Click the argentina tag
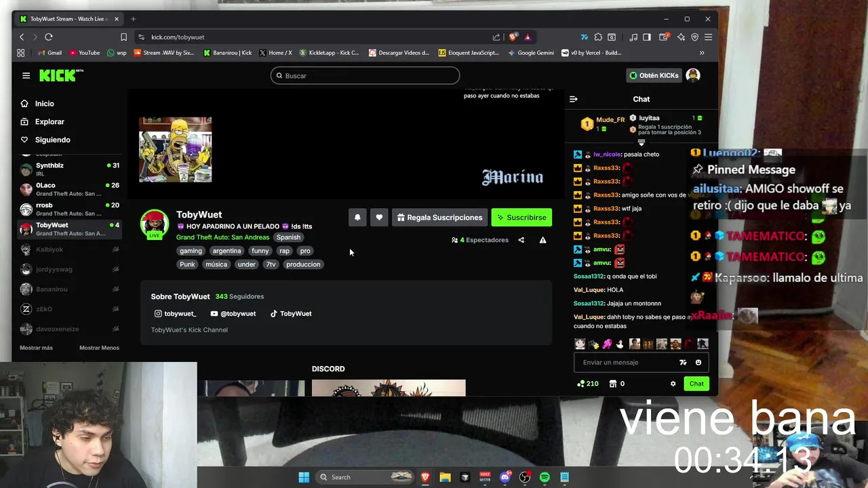The height and width of the screenshot is (488, 868). pos(226,251)
